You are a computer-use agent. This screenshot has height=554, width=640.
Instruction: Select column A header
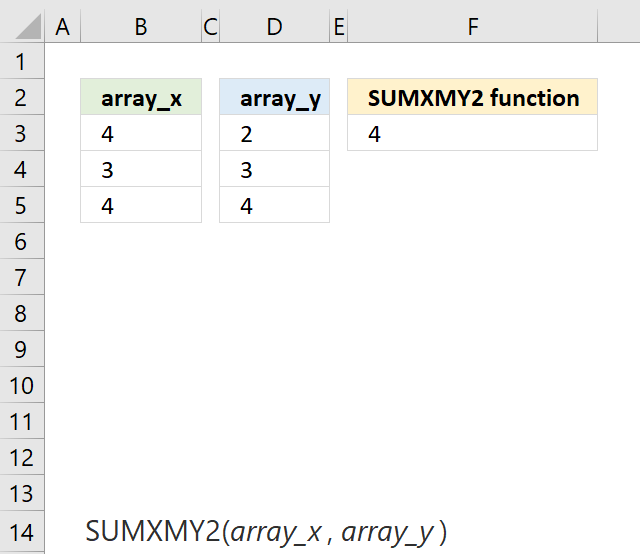pos(62,27)
